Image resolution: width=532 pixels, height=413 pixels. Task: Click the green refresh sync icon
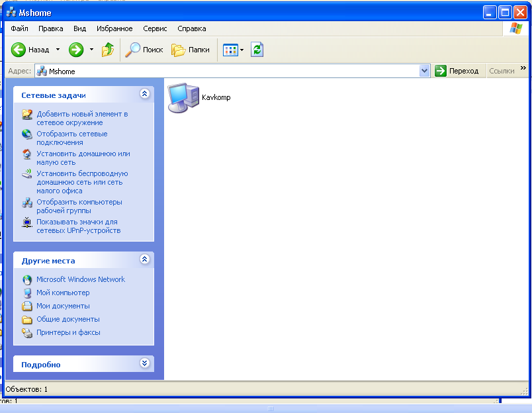tap(257, 50)
